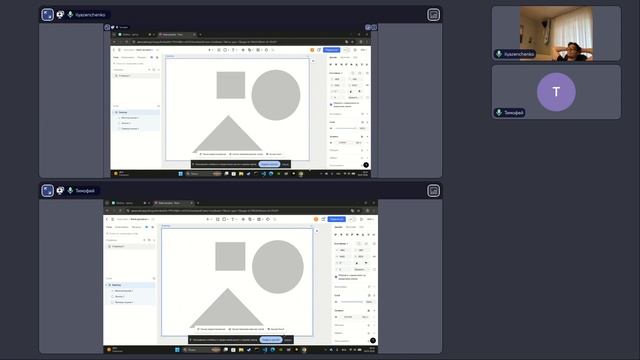Select the gray square in Тимофей's shared canvas
Screen dimensions: 640x360
tap(230, 256)
